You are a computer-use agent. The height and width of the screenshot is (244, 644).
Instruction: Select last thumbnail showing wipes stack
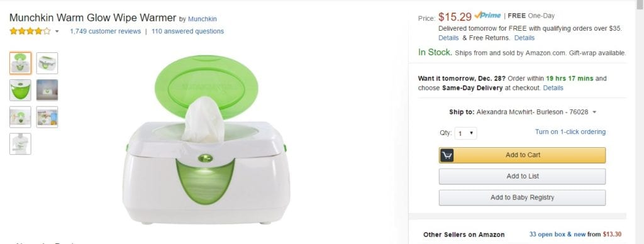(x=20, y=144)
